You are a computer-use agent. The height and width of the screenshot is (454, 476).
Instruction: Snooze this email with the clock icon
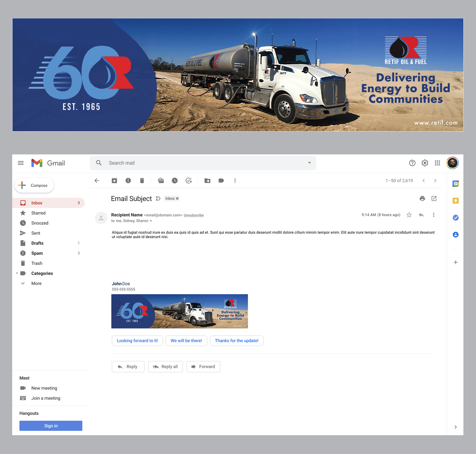(x=175, y=181)
